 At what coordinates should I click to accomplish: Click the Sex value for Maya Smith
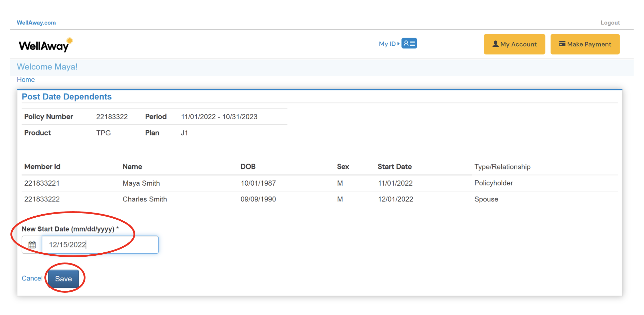point(340,183)
